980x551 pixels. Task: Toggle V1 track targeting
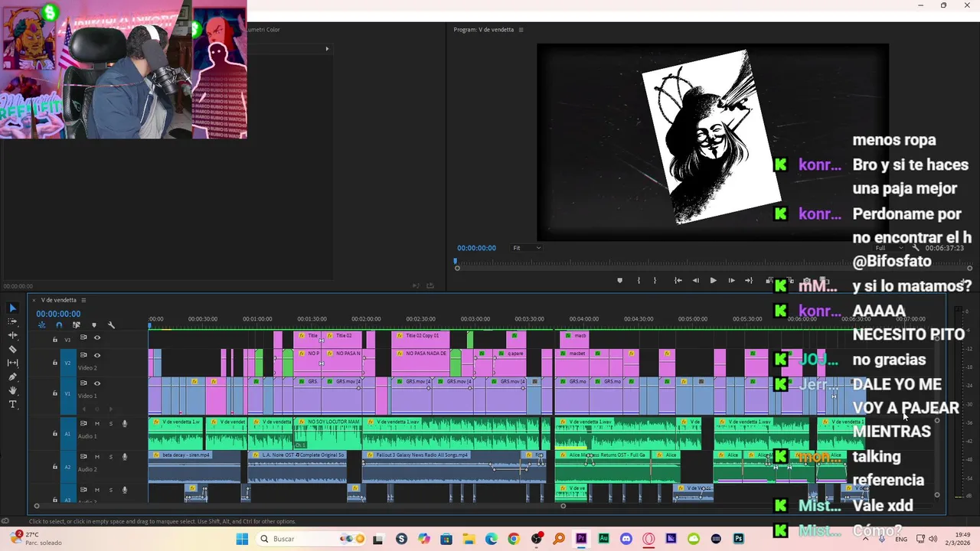click(67, 393)
